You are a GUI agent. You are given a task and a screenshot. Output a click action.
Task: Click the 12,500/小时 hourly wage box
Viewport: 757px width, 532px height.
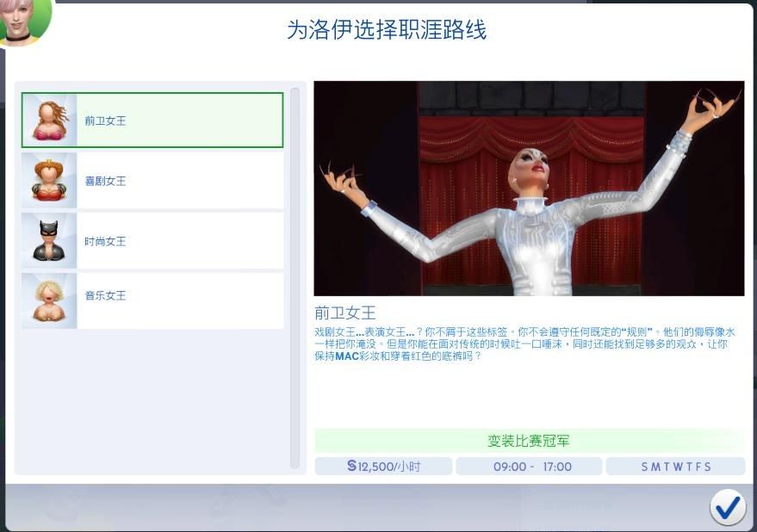[383, 467]
